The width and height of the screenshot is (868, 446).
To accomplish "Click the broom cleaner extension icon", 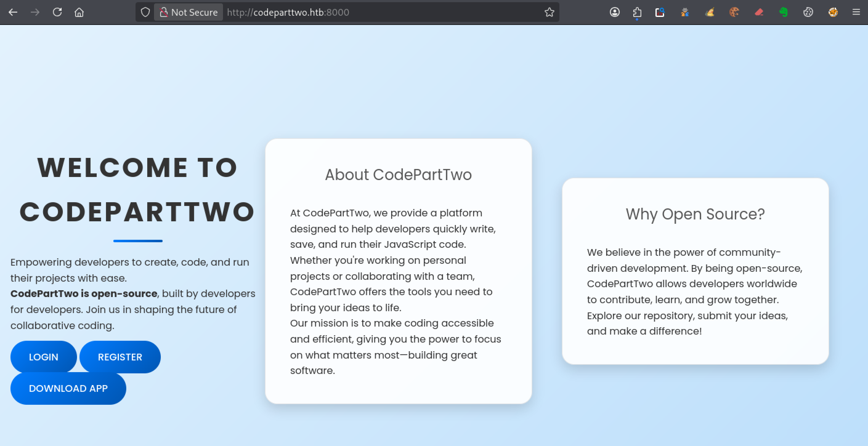I will coord(710,12).
